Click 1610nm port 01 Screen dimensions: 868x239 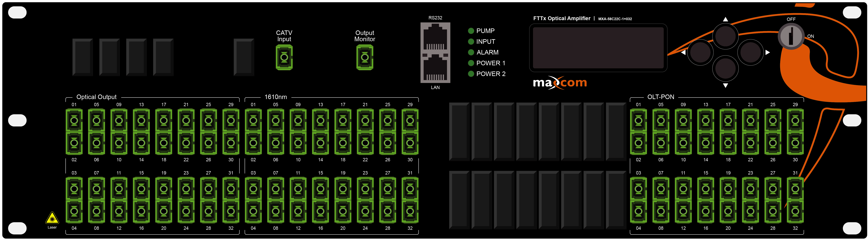253,120
